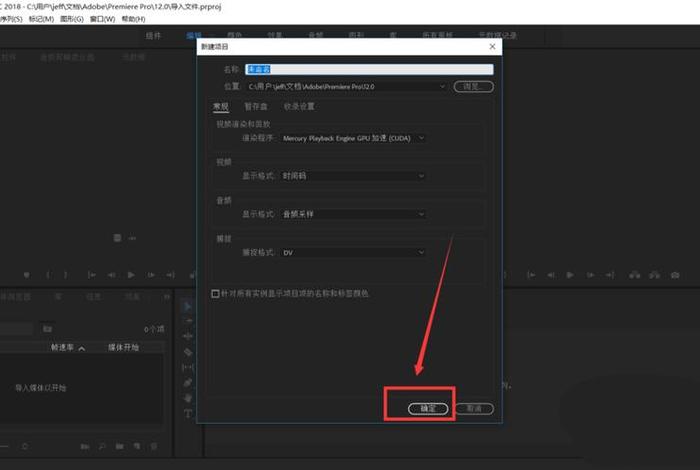Add Marker in the Source monitor
700x470 pixels.
[27, 275]
